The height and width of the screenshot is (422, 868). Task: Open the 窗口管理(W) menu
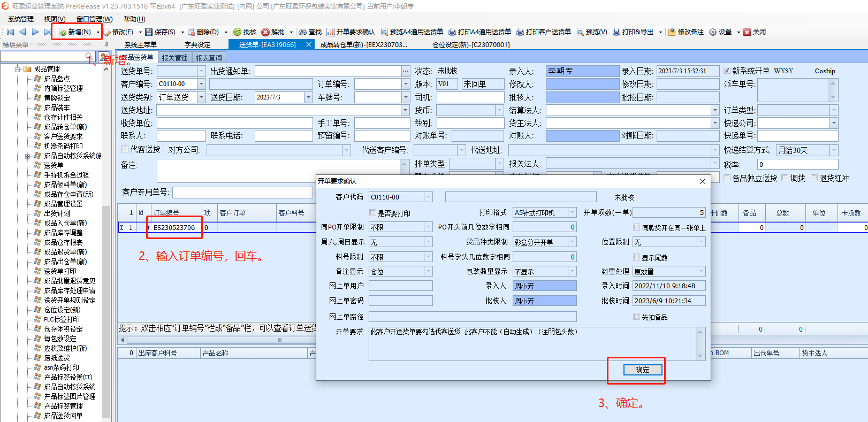coord(94,19)
